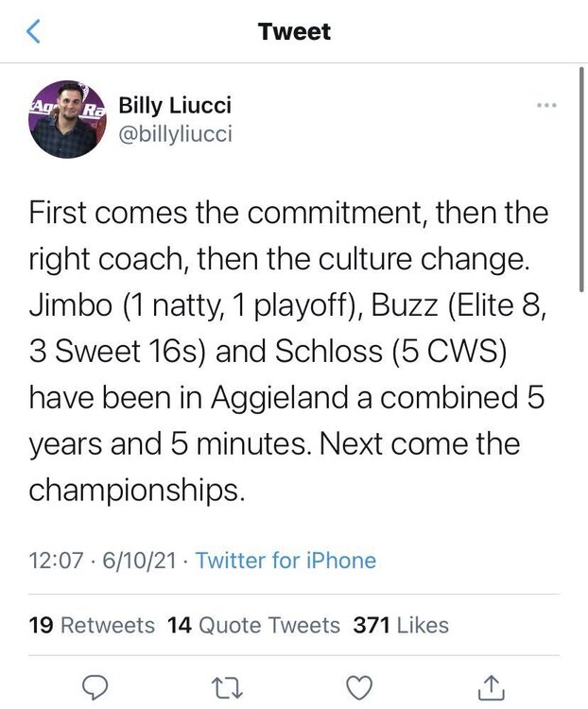Click the @billyliucci handle
588x709 pixels.
click(175, 134)
